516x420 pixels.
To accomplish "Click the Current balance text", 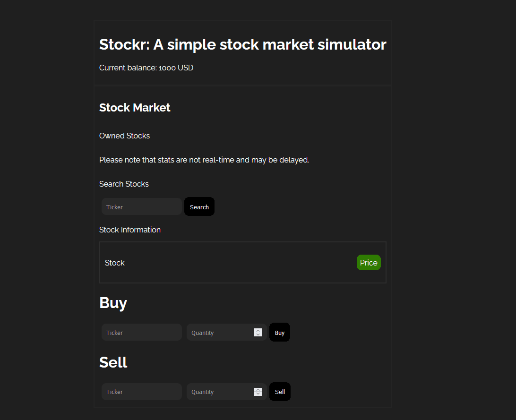I will (146, 68).
